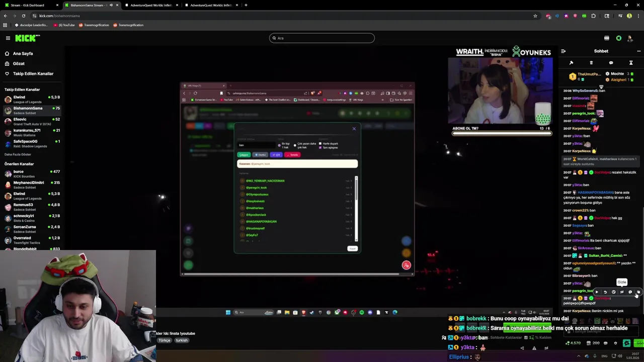Open the ducvolpe LeaderBo... bookmark
The width and height of the screenshot is (644, 362).
point(31,25)
